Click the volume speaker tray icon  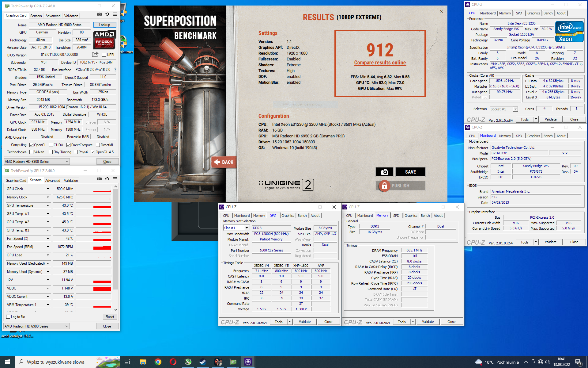[x=548, y=362]
